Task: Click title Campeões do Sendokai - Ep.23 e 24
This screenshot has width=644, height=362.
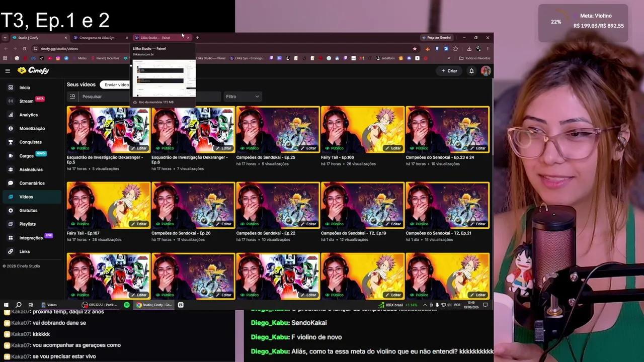Action: pyautogui.click(x=440, y=157)
